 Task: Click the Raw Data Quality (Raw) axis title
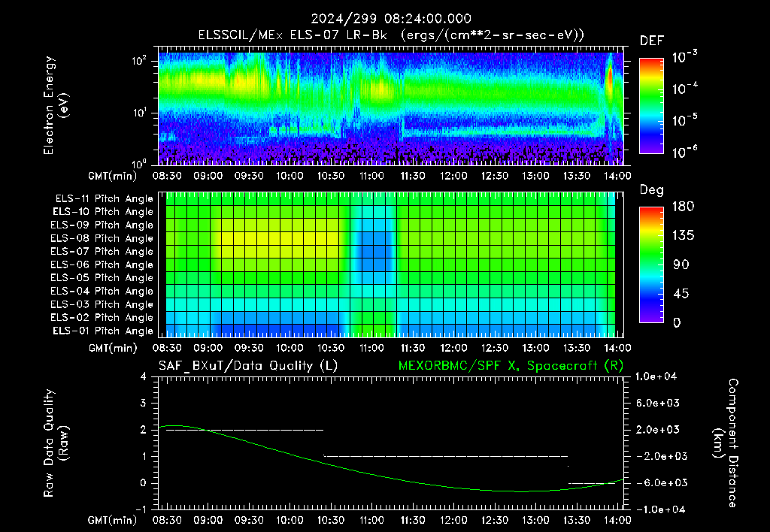[56, 443]
